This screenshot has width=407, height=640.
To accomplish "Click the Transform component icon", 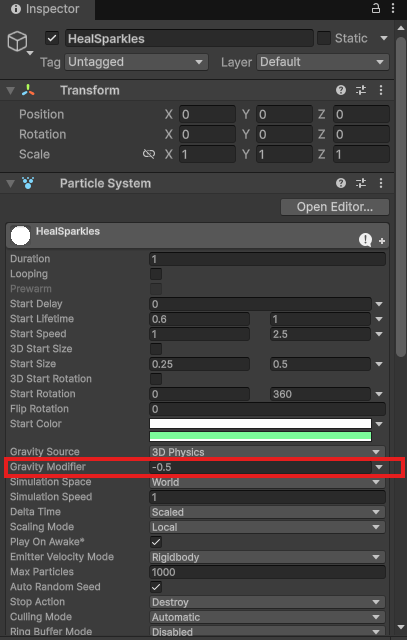I will 28,90.
